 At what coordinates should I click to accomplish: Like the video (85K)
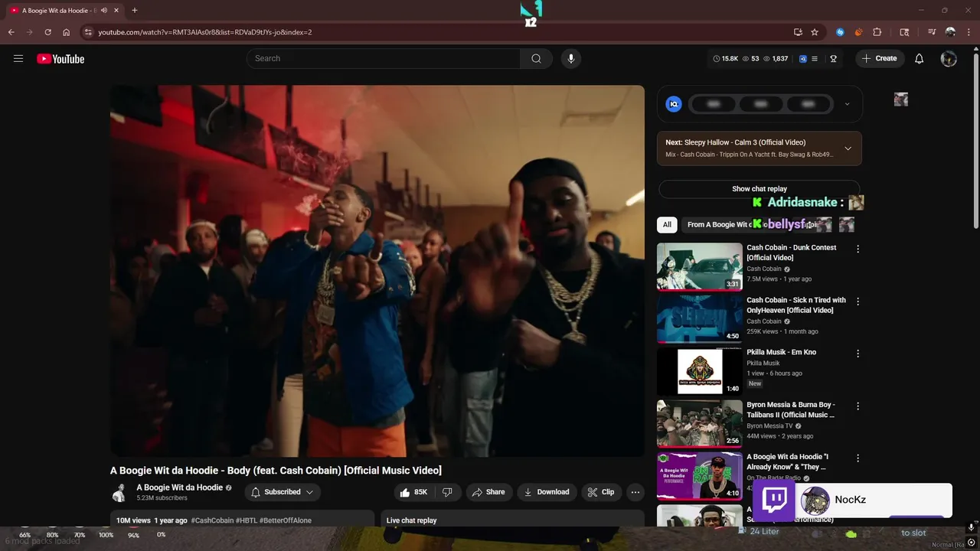(x=414, y=492)
